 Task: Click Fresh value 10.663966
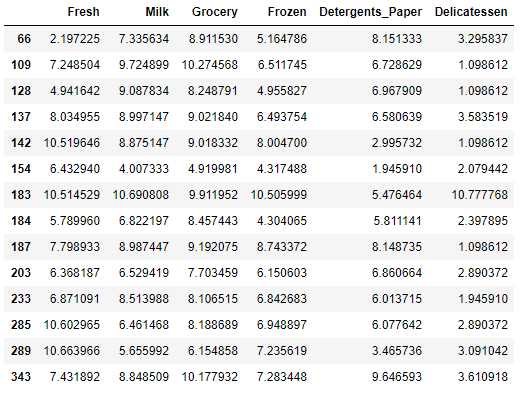(72, 351)
